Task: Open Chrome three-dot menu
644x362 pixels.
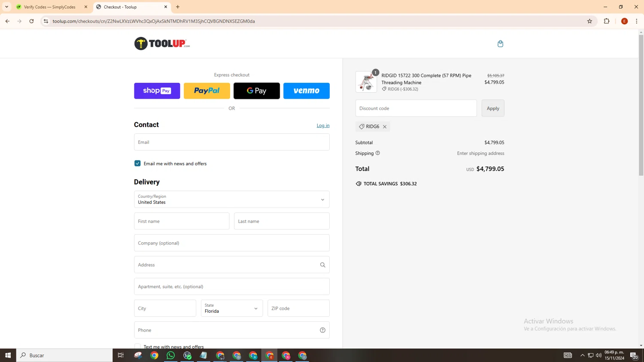Action: click(637, 21)
